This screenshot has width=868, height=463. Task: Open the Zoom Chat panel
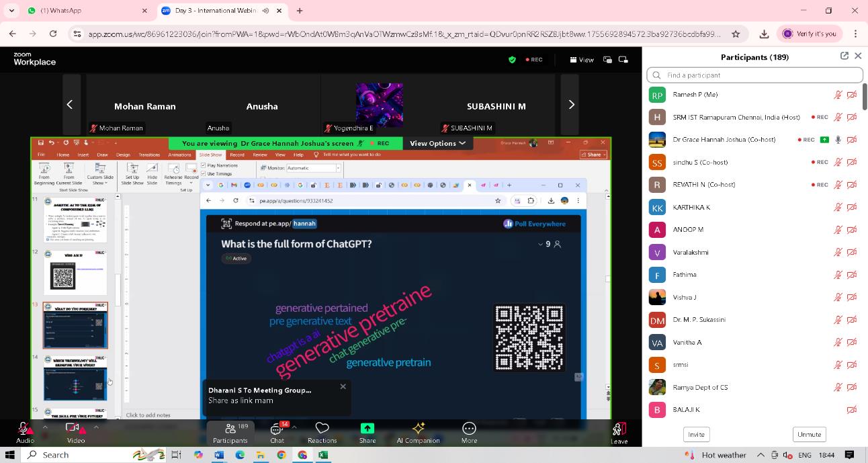click(x=277, y=433)
